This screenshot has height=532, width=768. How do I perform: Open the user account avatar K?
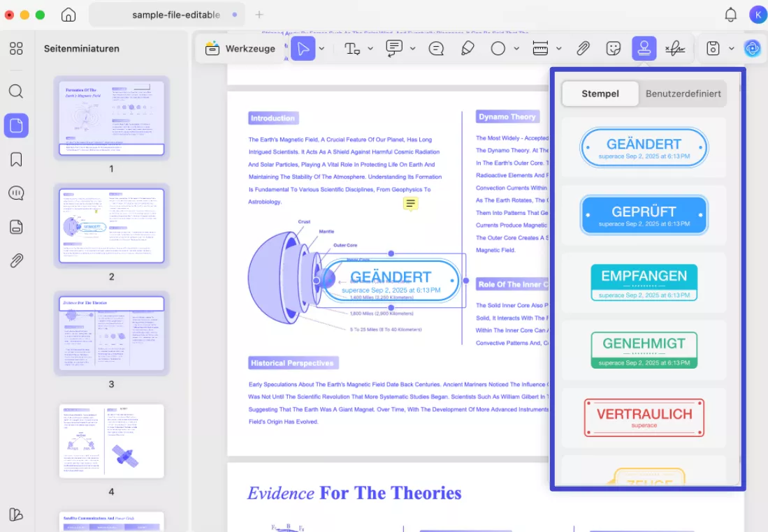pyautogui.click(x=758, y=15)
